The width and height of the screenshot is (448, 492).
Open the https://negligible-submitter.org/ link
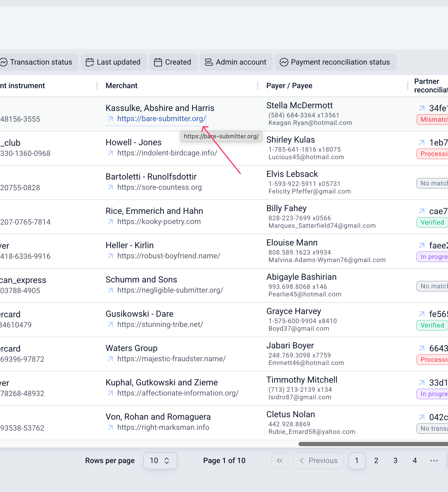[170, 290]
